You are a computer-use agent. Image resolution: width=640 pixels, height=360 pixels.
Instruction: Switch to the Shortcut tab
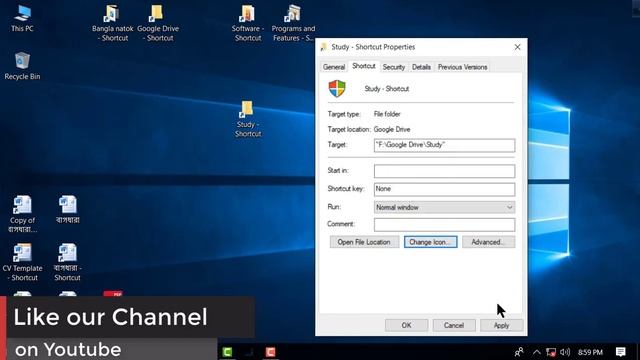(x=364, y=66)
